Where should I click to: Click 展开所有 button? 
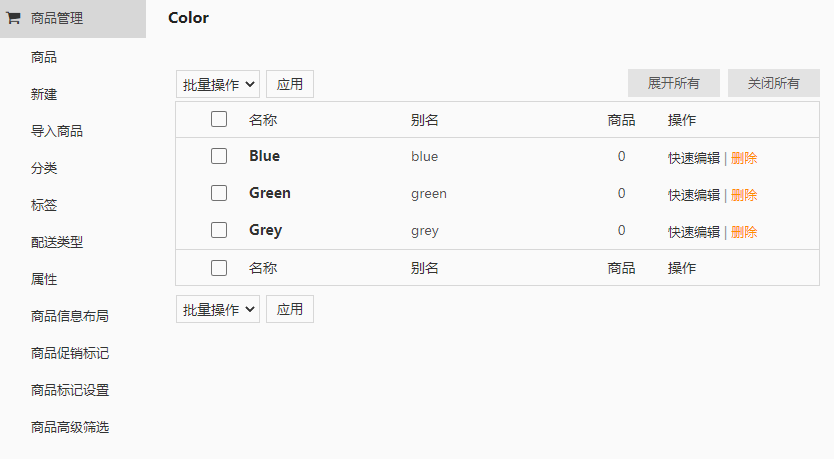pyautogui.click(x=673, y=83)
